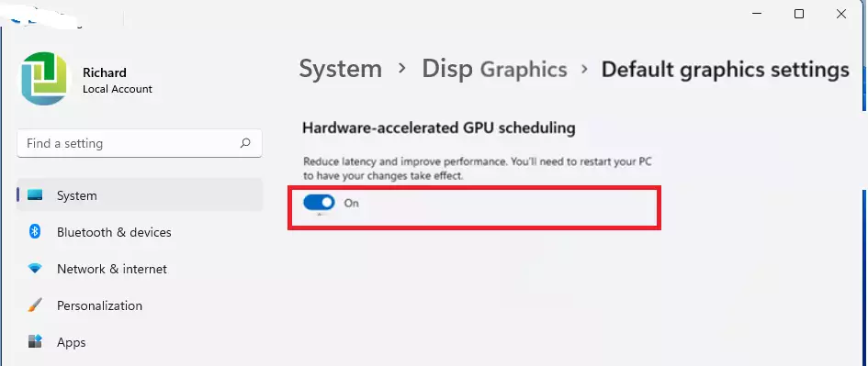Viewport: 868px width, 366px height.
Task: Select Richard Local Account name
Action: point(118,80)
